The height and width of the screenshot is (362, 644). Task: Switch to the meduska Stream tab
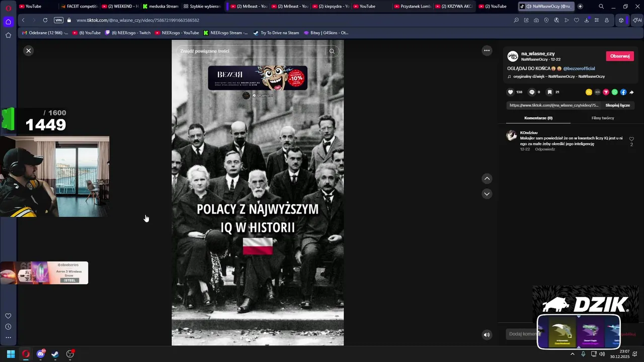pos(160,6)
